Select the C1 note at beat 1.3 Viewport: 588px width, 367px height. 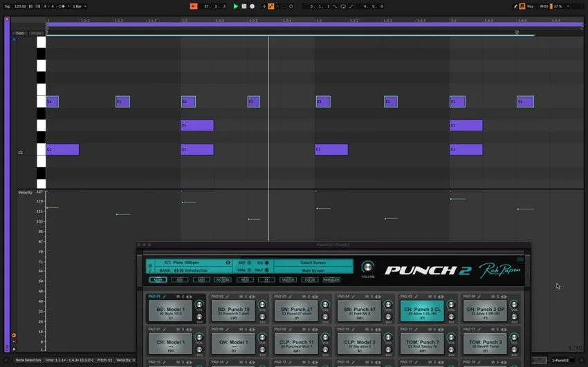331,149
